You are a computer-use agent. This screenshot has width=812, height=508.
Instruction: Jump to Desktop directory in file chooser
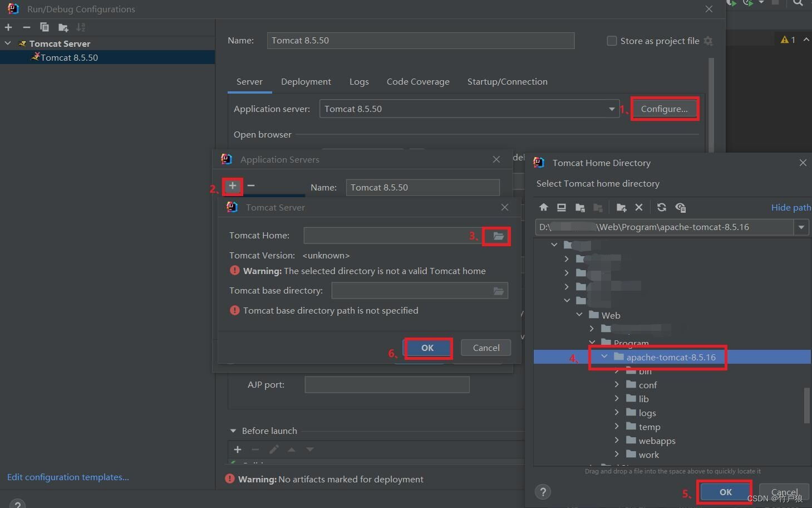[x=562, y=207]
